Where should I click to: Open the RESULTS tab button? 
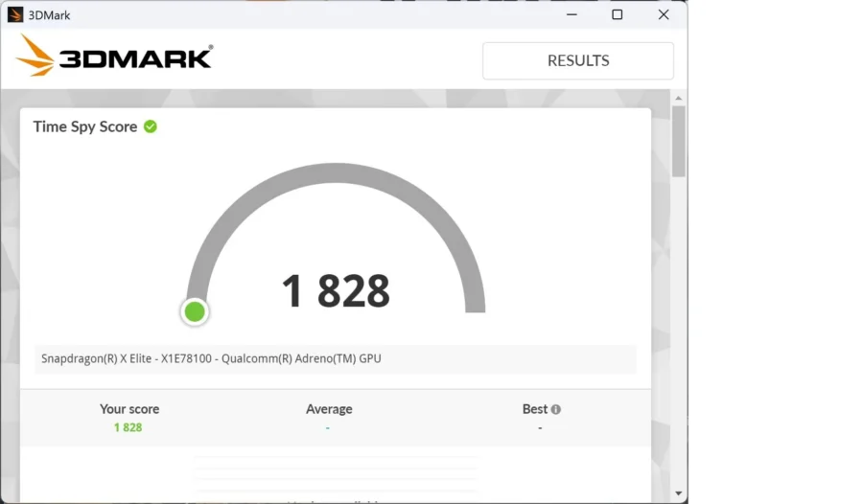point(578,60)
